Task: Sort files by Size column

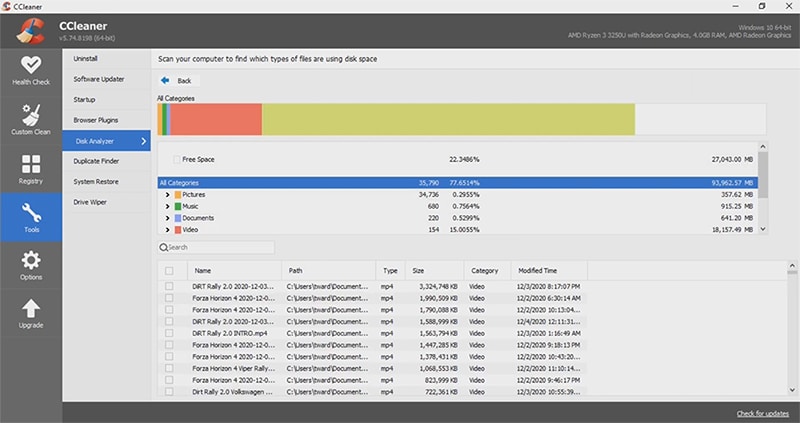Action: coord(435,271)
